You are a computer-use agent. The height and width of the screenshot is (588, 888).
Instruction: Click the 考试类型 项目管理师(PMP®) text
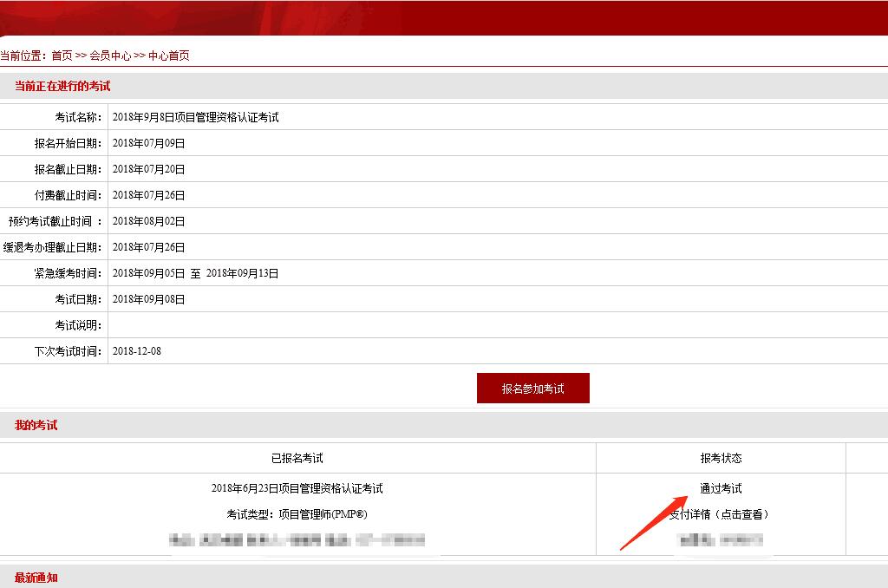click(297, 514)
